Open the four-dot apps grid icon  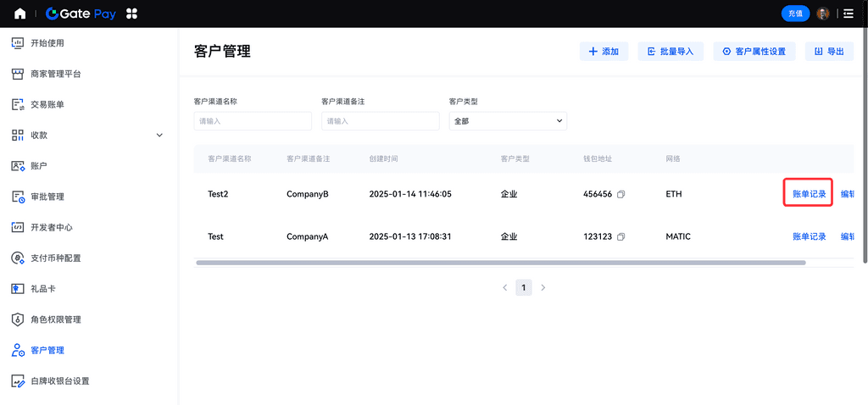tap(131, 14)
